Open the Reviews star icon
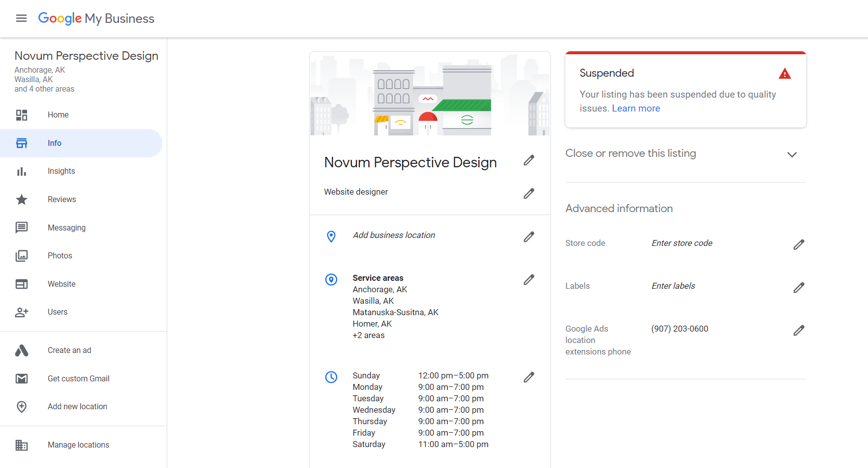Viewport: 868px width, 468px height. 22,199
